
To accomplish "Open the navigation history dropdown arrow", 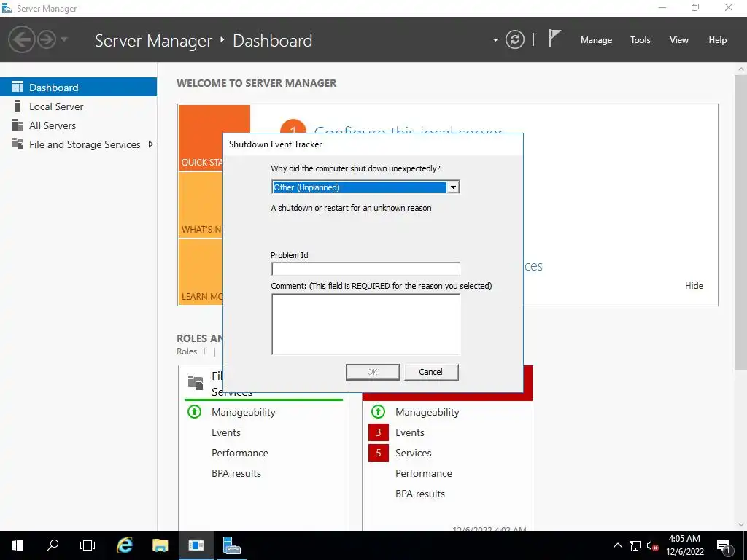I will point(64,39).
